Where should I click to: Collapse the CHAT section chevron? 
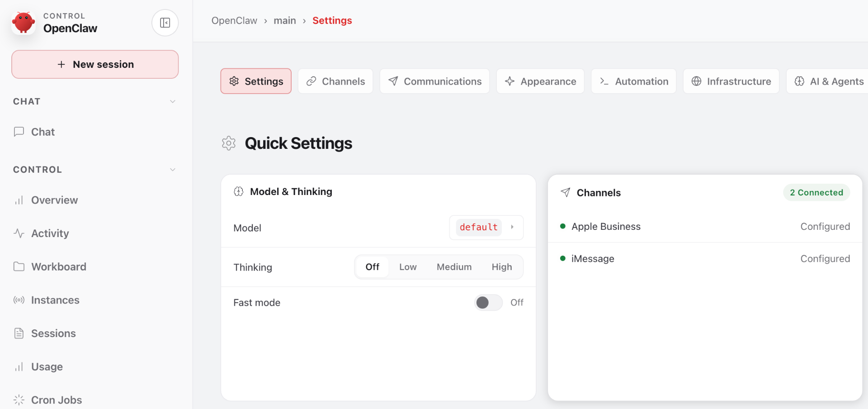pos(173,101)
